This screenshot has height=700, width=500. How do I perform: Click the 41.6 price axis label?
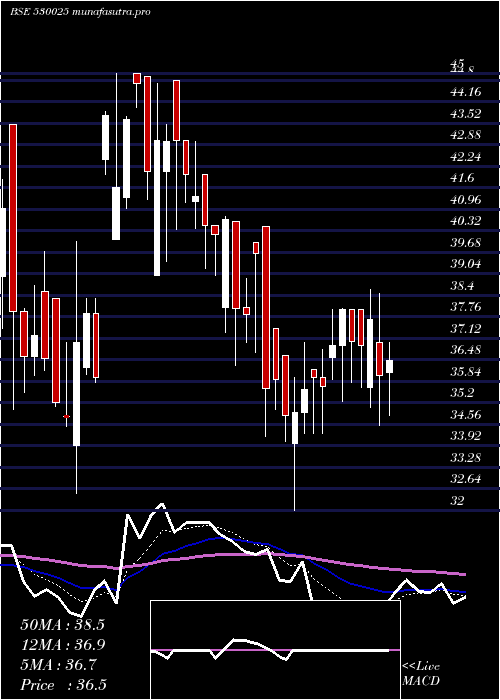click(x=463, y=178)
